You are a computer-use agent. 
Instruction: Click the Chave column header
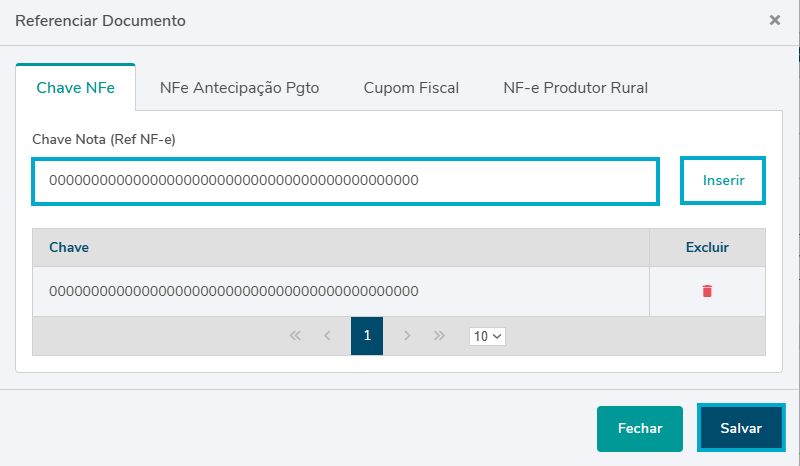(68, 247)
